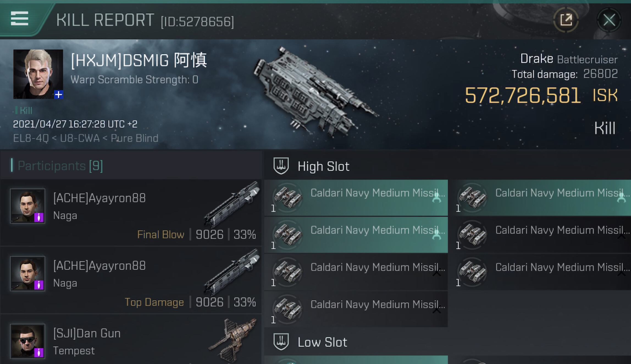Open the hamburger menu in top-left
This screenshot has width=631, height=364.
click(19, 18)
